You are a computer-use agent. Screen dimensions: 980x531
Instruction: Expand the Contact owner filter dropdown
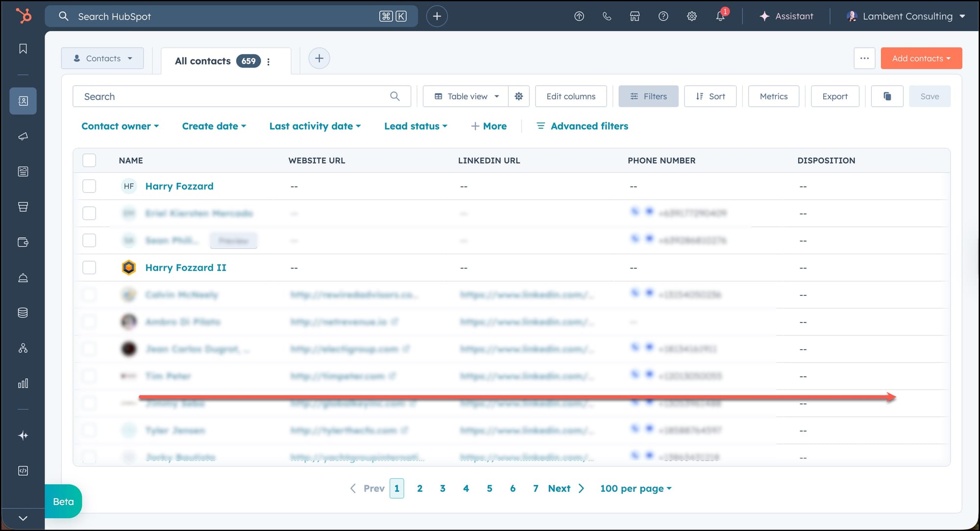[120, 126]
